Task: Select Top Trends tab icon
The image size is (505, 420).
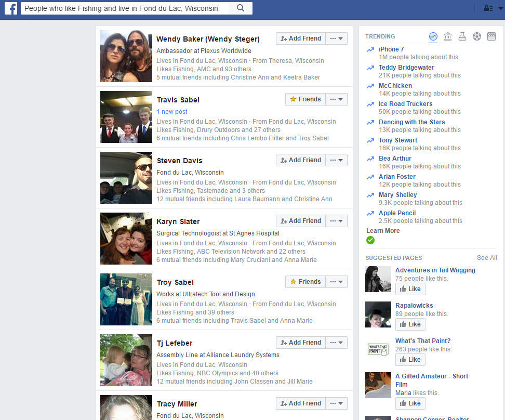Action: point(433,36)
